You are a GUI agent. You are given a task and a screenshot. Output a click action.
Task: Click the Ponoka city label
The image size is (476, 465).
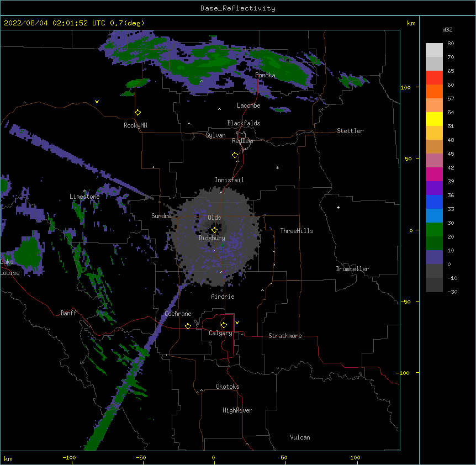click(265, 75)
